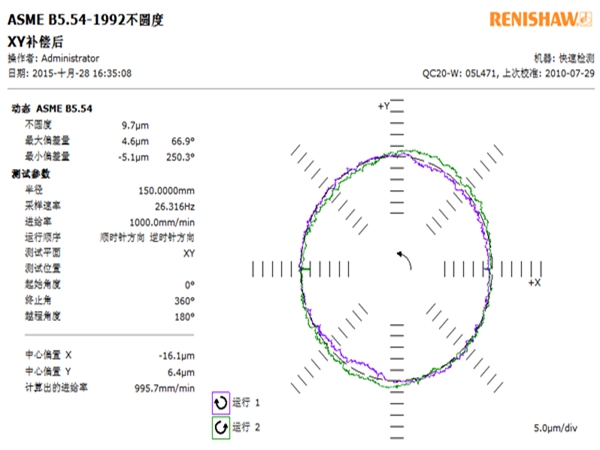
Task: Select the 运行 2 legend label
Action: pos(246,428)
